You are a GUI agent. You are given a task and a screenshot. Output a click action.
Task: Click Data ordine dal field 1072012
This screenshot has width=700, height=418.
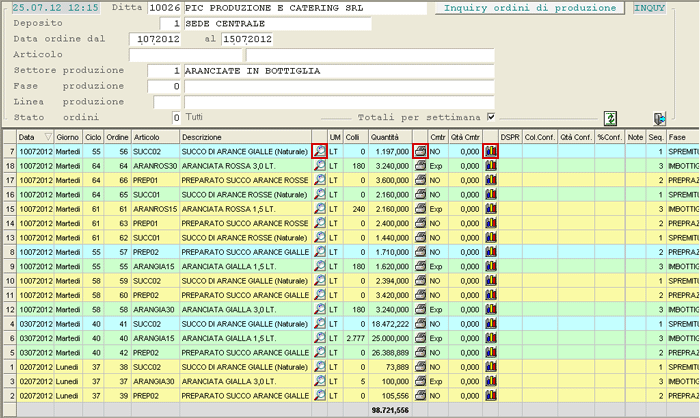[x=155, y=39]
